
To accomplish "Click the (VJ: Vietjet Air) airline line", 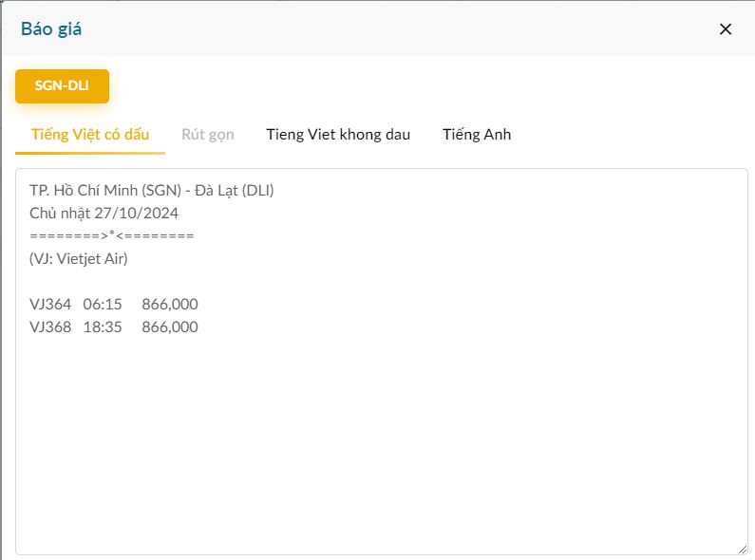I will tap(79, 258).
